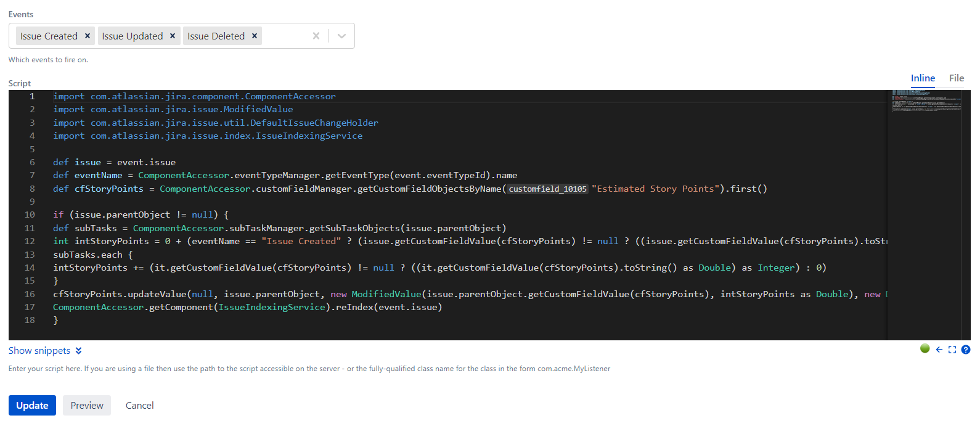The height and width of the screenshot is (426, 980).
Task: Remove the Issue Created event tag
Action: pos(88,36)
